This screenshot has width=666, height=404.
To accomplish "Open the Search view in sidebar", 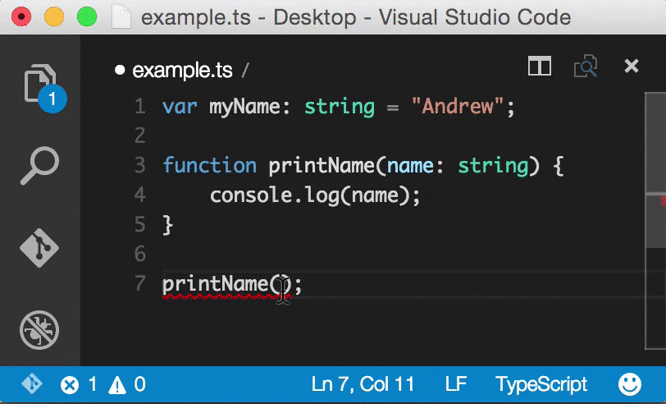I will tap(40, 166).
